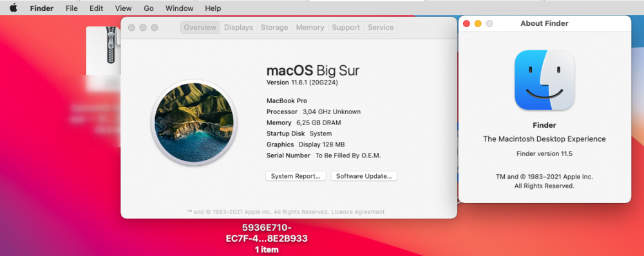Switch to the Service tab
The width and height of the screenshot is (644, 256).
tap(381, 28)
